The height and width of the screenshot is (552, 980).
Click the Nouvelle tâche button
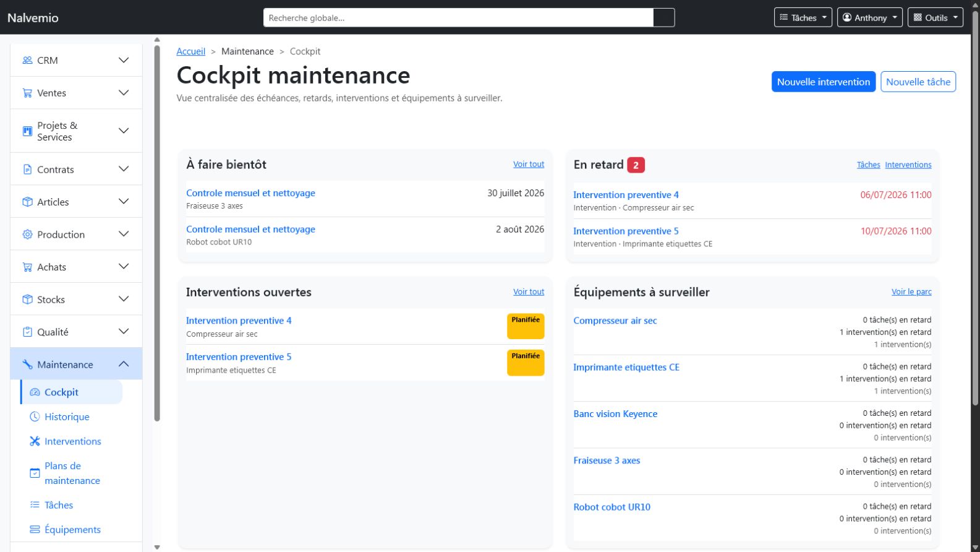click(918, 82)
